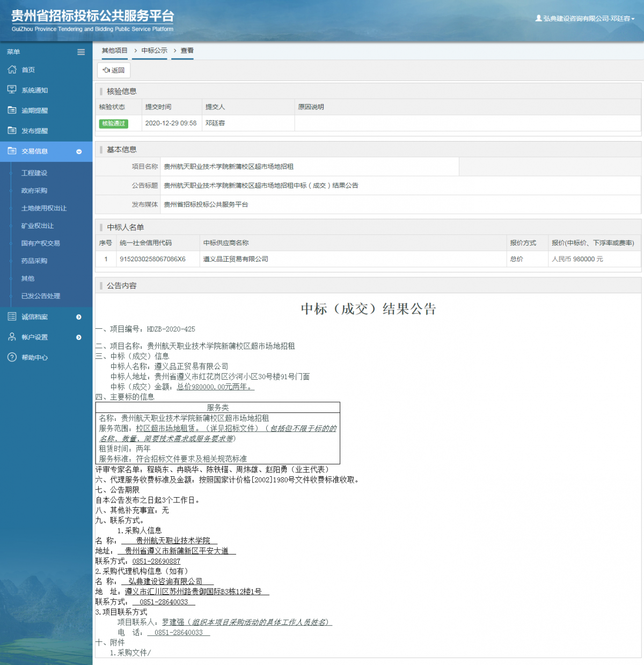Select 药品采购 submenu item
Screen dimensions: 644x665
point(34,261)
